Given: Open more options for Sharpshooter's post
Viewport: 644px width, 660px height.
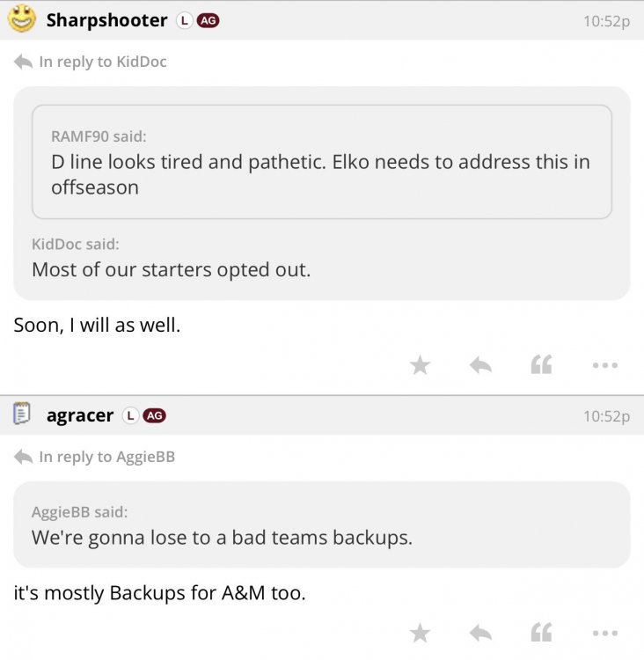Looking at the screenshot, I should pos(604,364).
